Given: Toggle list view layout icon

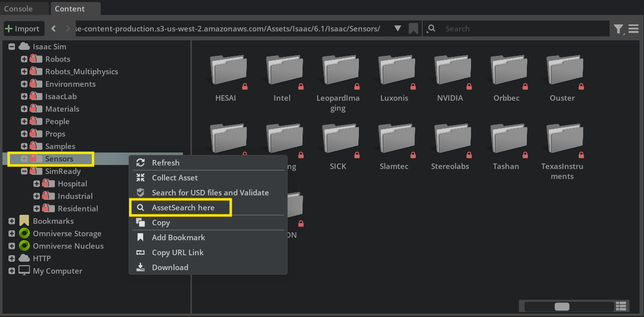Looking at the screenshot, I should pyautogui.click(x=621, y=306).
